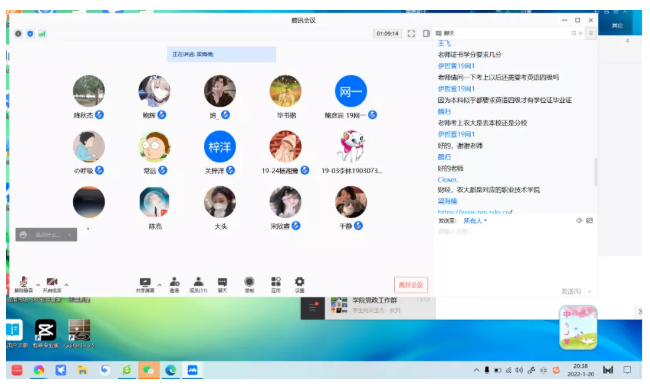Open the members list icon
Viewport: 650px width, 386px height.
coord(198,284)
